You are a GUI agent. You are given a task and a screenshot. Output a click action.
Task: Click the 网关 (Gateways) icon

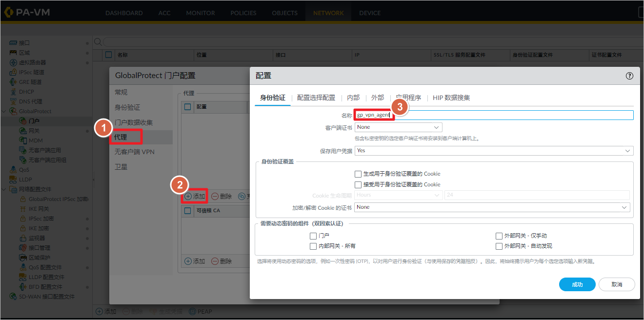point(23,131)
